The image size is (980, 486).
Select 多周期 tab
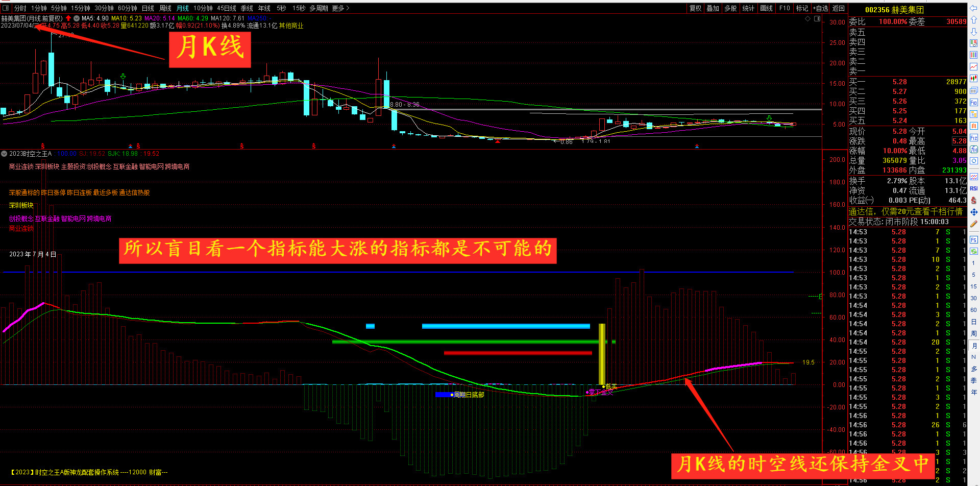coord(318,8)
